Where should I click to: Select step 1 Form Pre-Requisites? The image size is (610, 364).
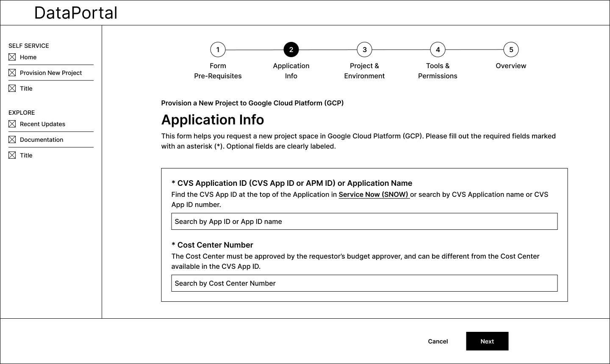tap(218, 49)
